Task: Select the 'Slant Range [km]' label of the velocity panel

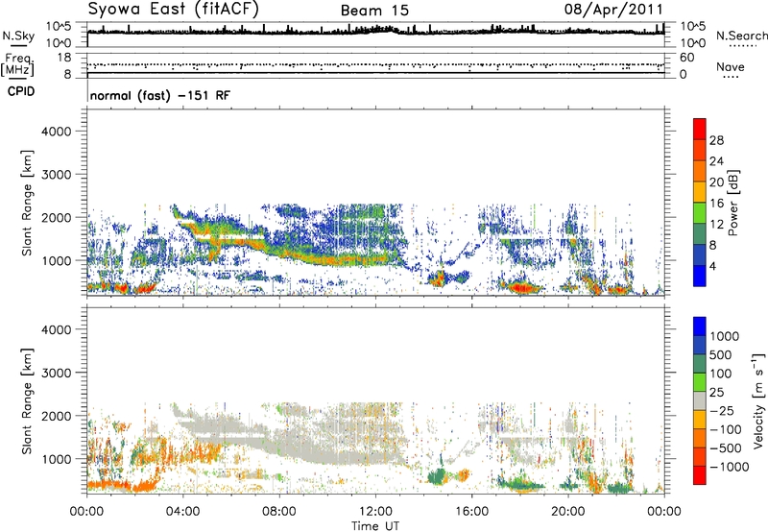Action: (27, 401)
